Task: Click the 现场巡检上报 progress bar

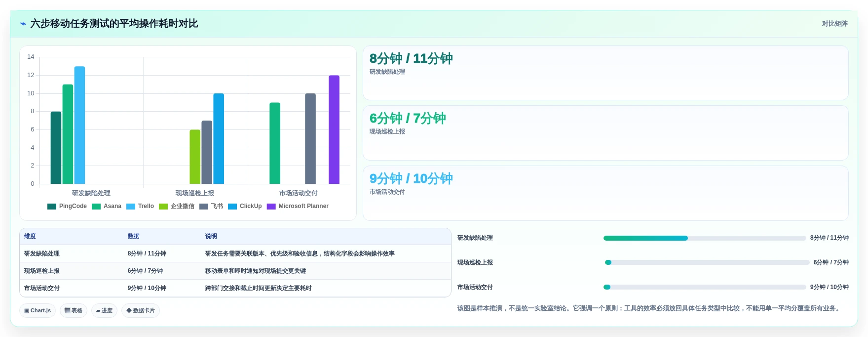Action: pyautogui.click(x=707, y=262)
